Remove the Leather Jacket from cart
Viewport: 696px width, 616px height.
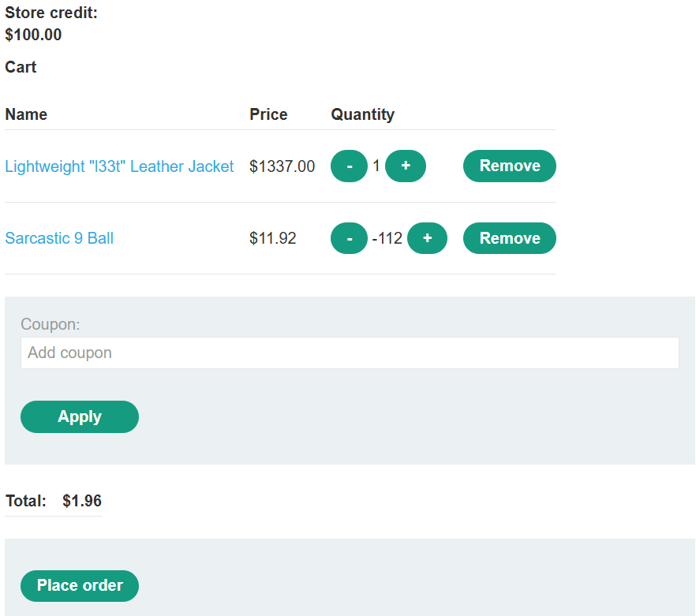[510, 166]
